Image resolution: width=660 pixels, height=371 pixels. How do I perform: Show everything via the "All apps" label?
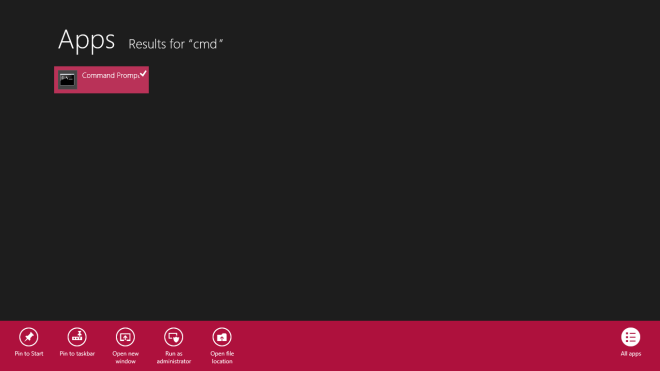pos(631,354)
